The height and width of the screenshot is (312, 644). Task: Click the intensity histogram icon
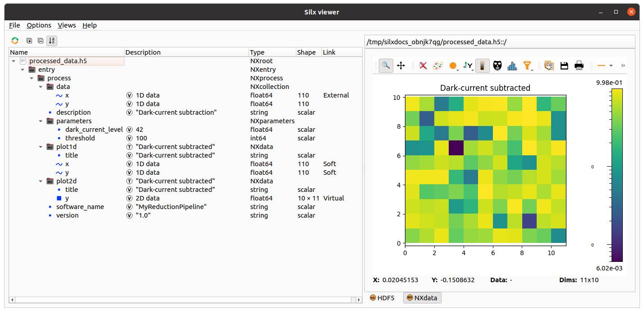click(x=512, y=66)
